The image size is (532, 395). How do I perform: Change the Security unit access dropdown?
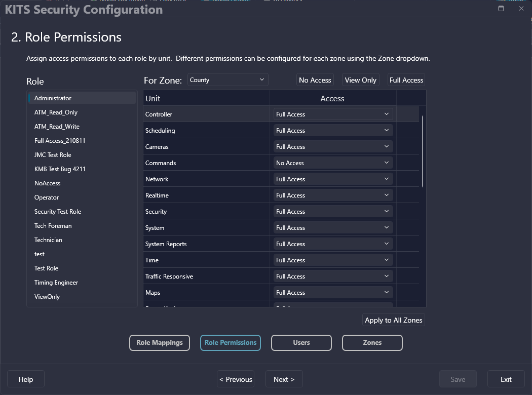pyautogui.click(x=333, y=212)
